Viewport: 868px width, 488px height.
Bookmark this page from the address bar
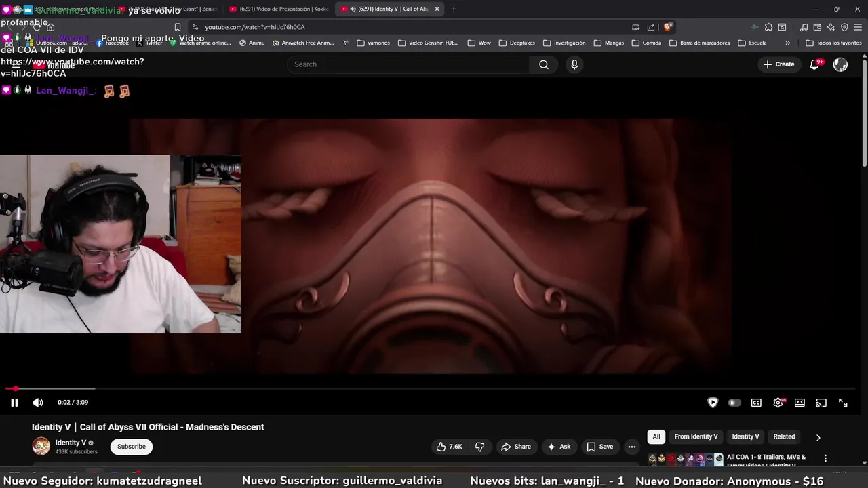coord(178,27)
